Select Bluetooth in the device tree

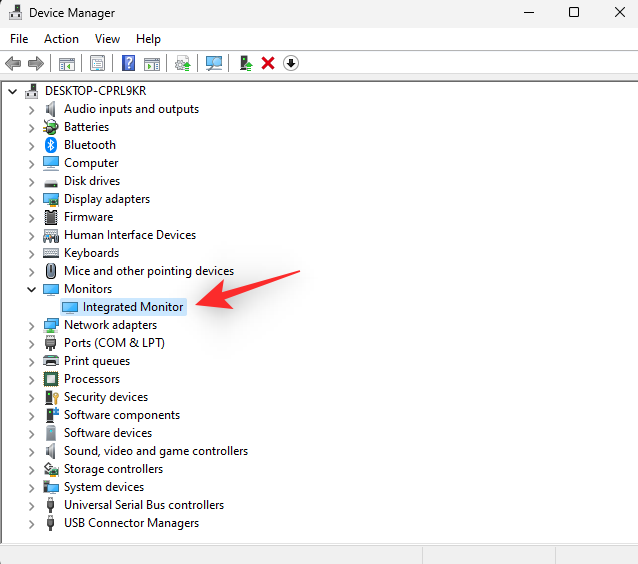89,145
